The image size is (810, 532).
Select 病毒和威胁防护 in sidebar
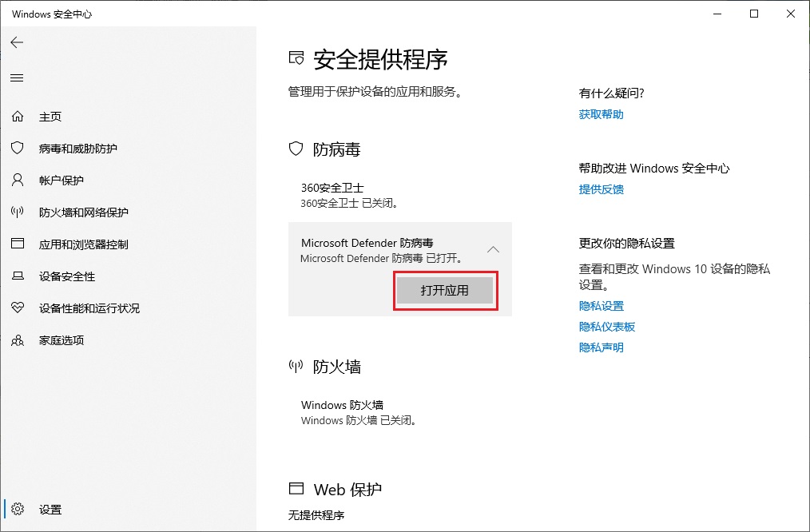[x=128, y=149]
